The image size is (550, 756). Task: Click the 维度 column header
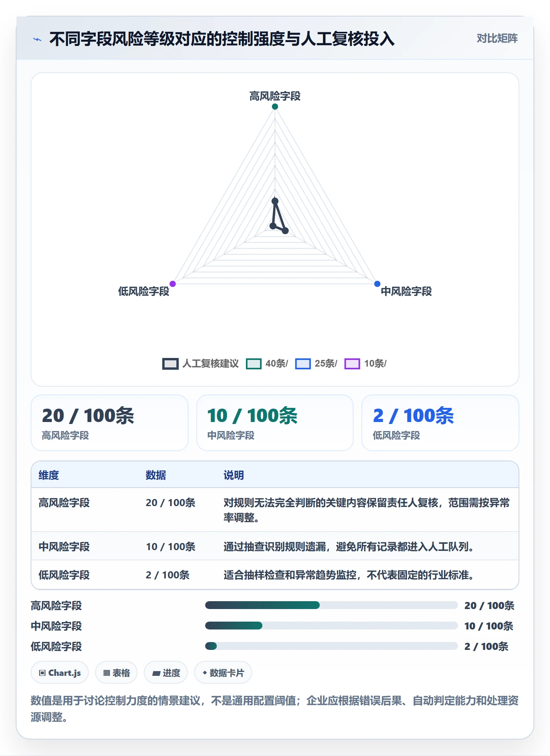49,475
